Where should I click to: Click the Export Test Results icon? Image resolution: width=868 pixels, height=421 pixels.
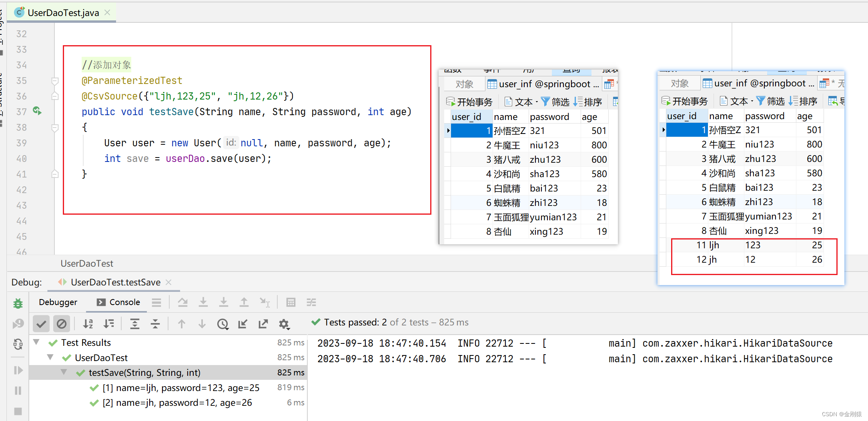(x=263, y=324)
